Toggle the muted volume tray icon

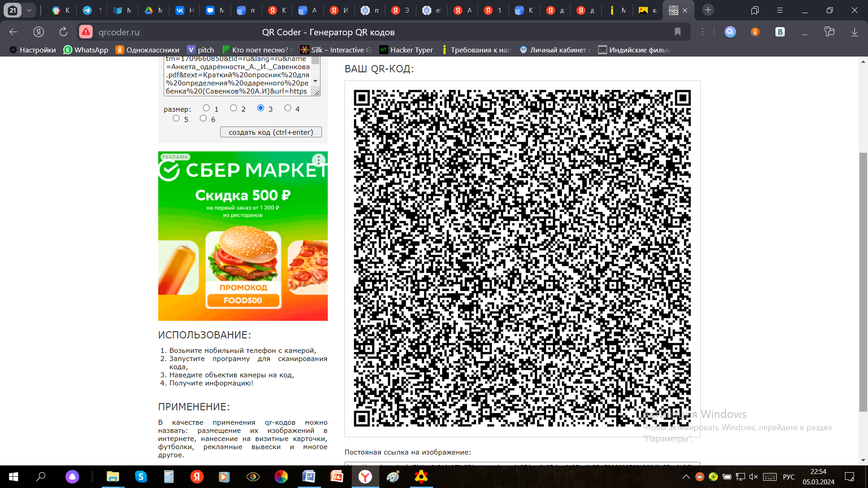[x=754, y=477]
